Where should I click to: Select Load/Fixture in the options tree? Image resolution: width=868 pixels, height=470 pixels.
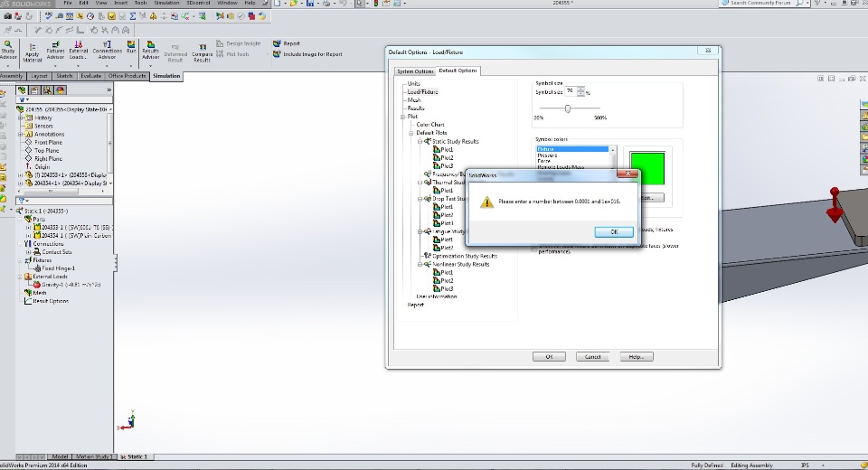click(422, 92)
